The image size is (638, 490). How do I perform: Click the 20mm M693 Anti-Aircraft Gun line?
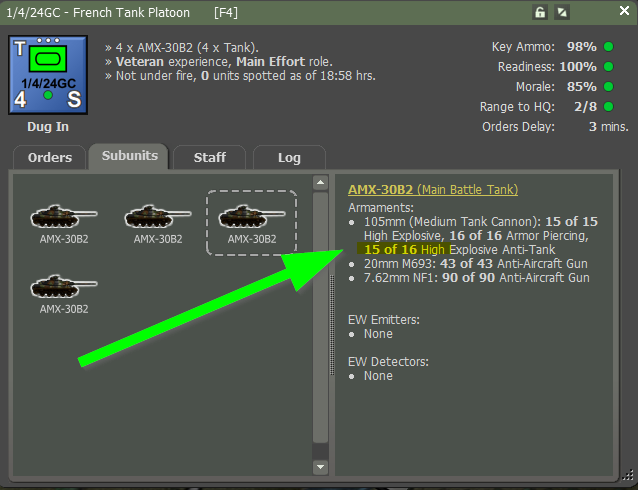click(x=476, y=264)
